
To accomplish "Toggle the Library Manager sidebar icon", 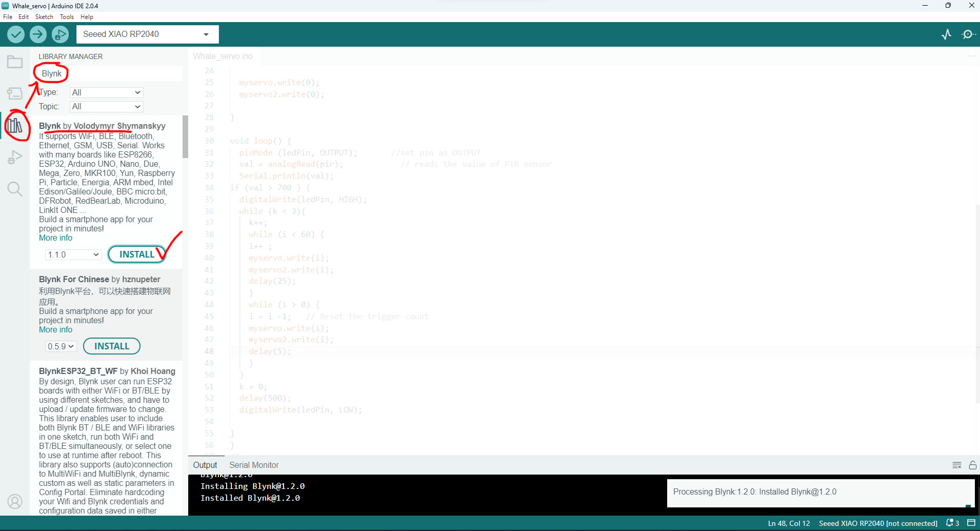I will point(15,125).
